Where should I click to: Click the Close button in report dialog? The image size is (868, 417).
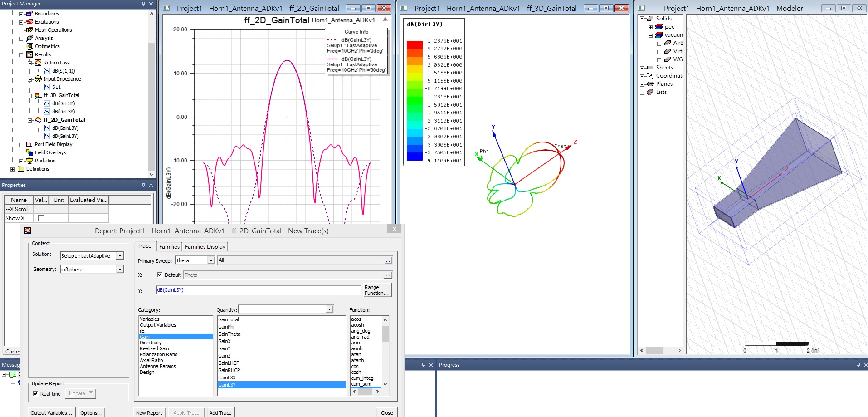click(x=387, y=413)
